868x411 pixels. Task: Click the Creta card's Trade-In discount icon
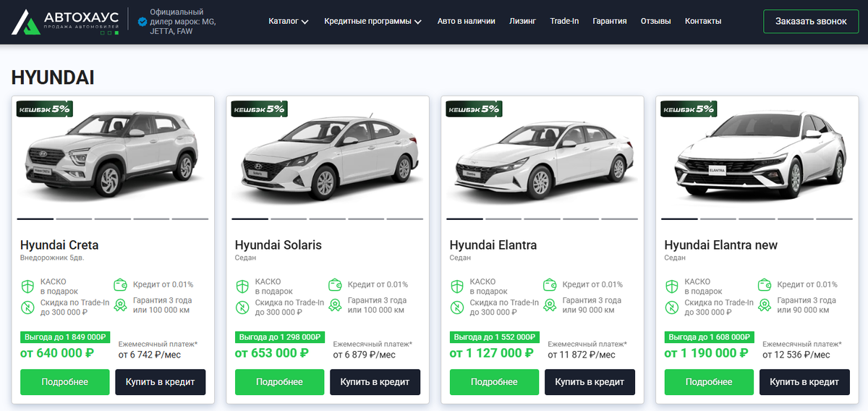click(x=27, y=307)
